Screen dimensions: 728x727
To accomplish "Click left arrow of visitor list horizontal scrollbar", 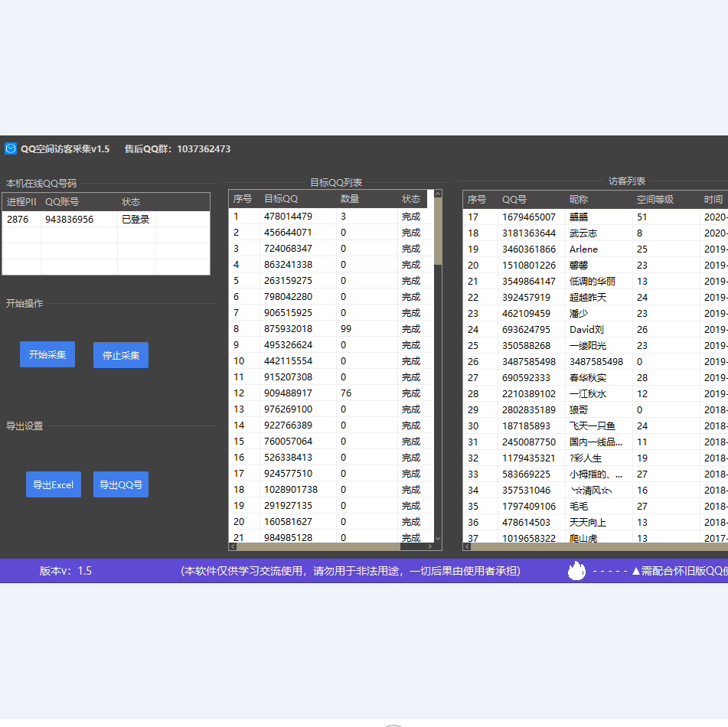I will pyautogui.click(x=467, y=546).
